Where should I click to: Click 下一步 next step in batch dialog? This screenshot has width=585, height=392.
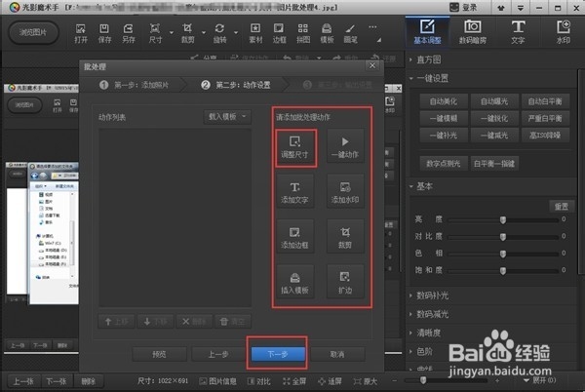(x=278, y=354)
